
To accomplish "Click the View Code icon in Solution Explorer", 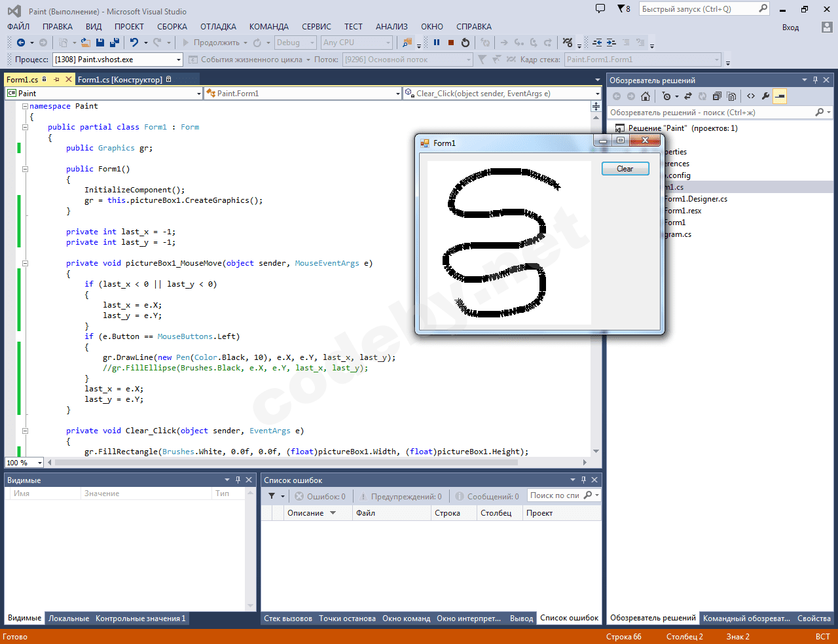I will [751, 96].
